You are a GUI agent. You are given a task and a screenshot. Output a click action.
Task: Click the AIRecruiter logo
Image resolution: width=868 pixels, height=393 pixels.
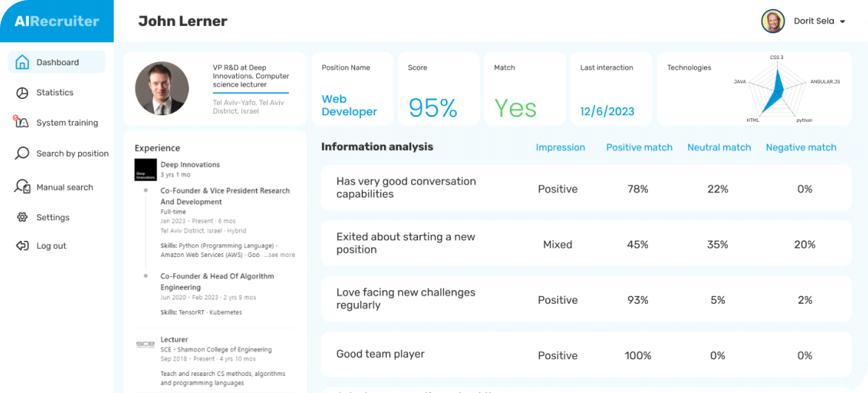57,21
